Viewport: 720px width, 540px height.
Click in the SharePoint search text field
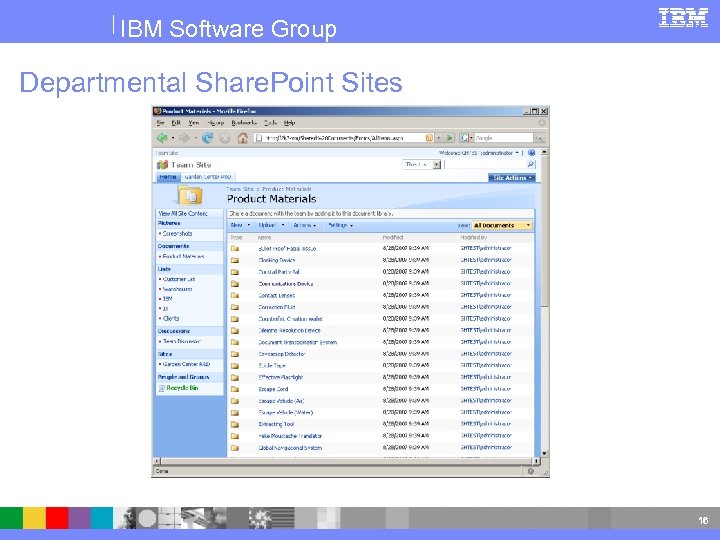coord(485,164)
